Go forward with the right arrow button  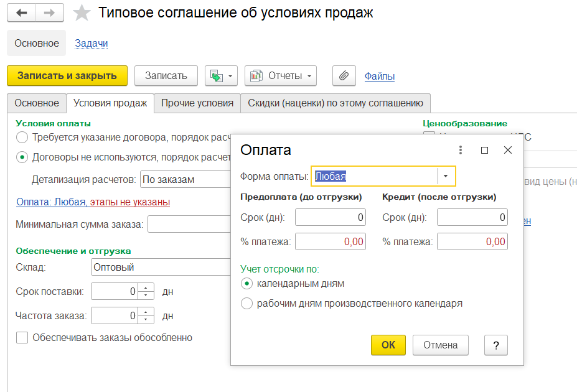coord(50,13)
